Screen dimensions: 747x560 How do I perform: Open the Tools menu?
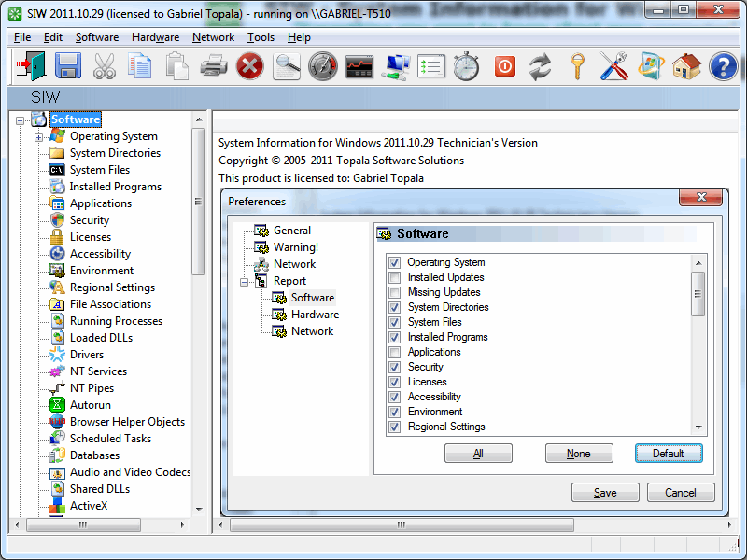pyautogui.click(x=261, y=37)
